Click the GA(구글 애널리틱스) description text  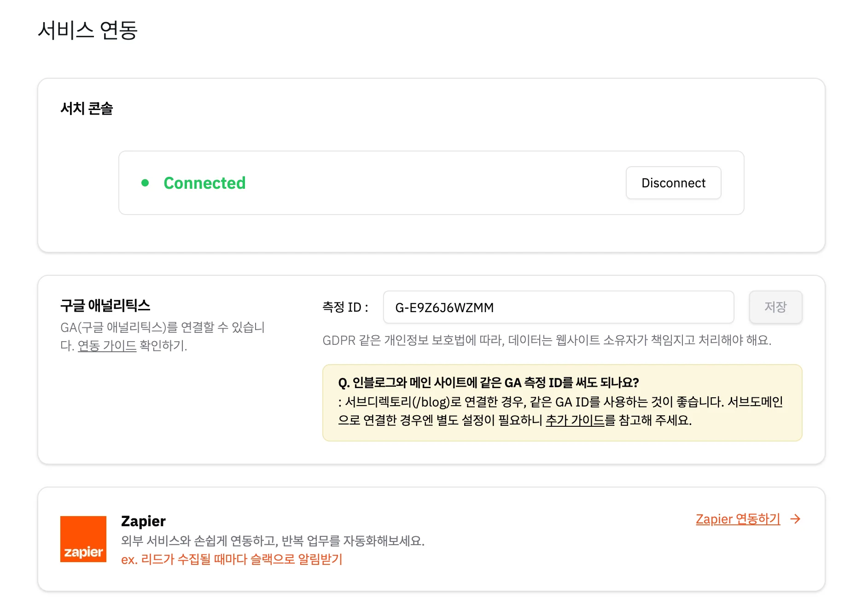point(163,327)
